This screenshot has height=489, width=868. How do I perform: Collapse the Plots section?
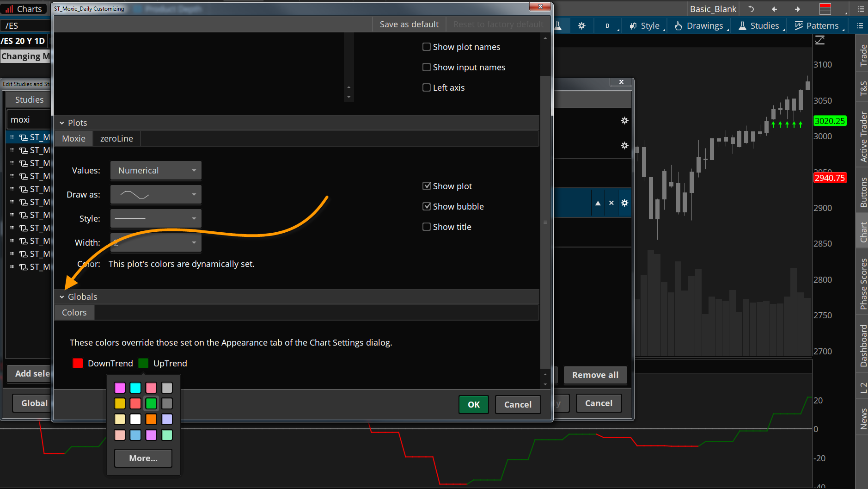coord(61,123)
